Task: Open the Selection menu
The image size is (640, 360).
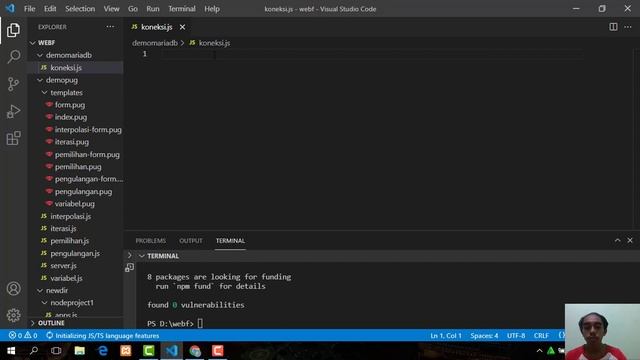Action: tap(80, 9)
